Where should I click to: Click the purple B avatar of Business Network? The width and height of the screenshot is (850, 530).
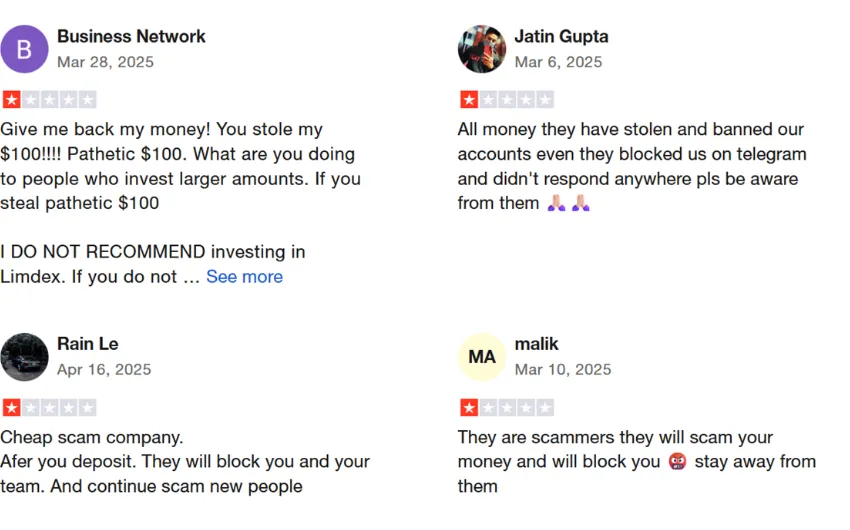[x=24, y=49]
